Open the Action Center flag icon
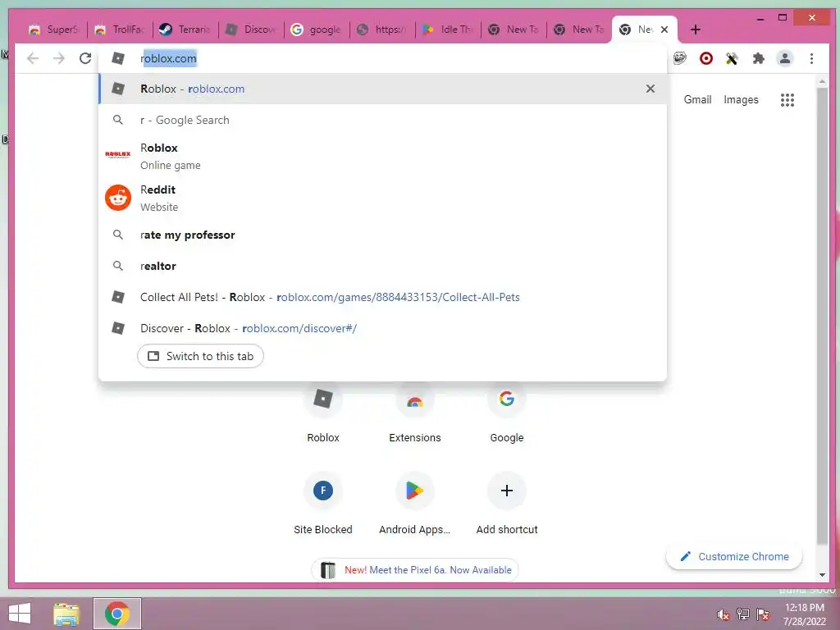The image size is (840, 630). (x=763, y=614)
